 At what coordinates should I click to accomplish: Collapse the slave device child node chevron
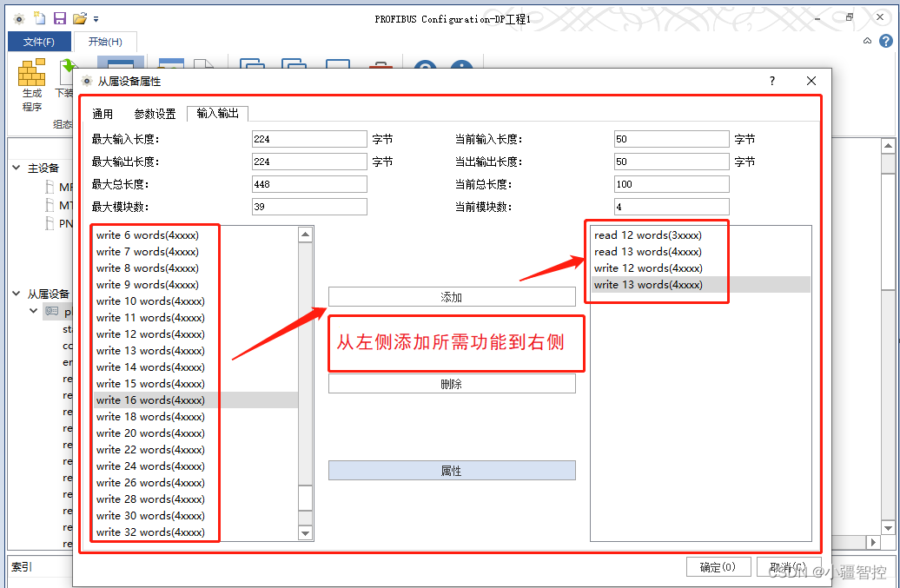pyautogui.click(x=33, y=311)
